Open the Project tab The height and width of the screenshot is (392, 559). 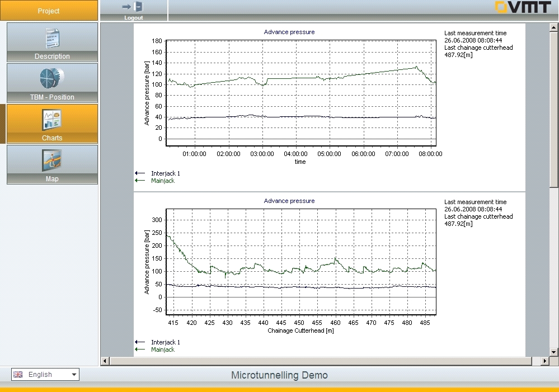coord(49,11)
